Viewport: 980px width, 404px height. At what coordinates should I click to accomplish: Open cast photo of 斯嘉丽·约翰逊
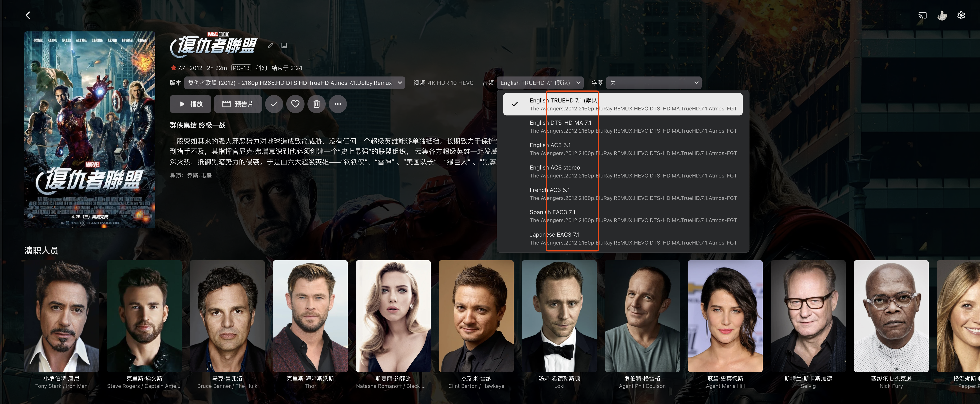coord(393,316)
